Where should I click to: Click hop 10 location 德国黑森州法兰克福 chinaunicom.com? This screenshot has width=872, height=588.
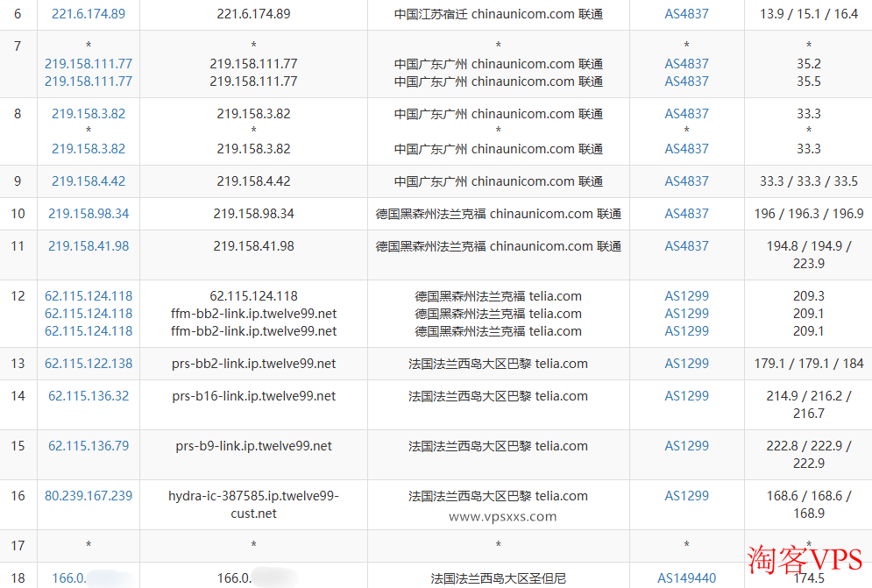(499, 214)
